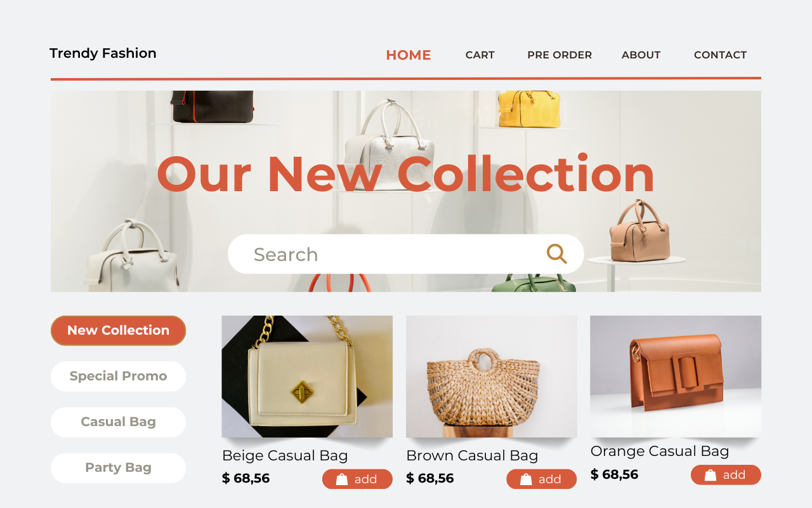The width and height of the screenshot is (812, 508).
Task: Click shopping bag icon under Beige Casual Bag
Action: point(342,479)
